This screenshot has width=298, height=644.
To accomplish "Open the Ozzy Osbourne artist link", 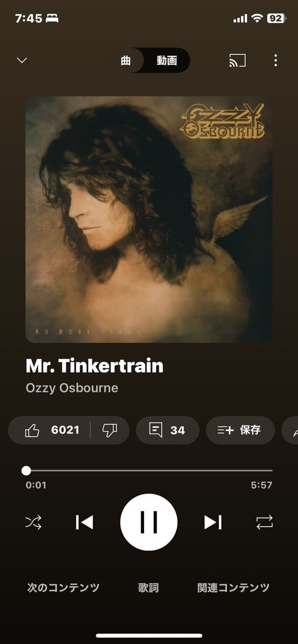I will pyautogui.click(x=72, y=388).
